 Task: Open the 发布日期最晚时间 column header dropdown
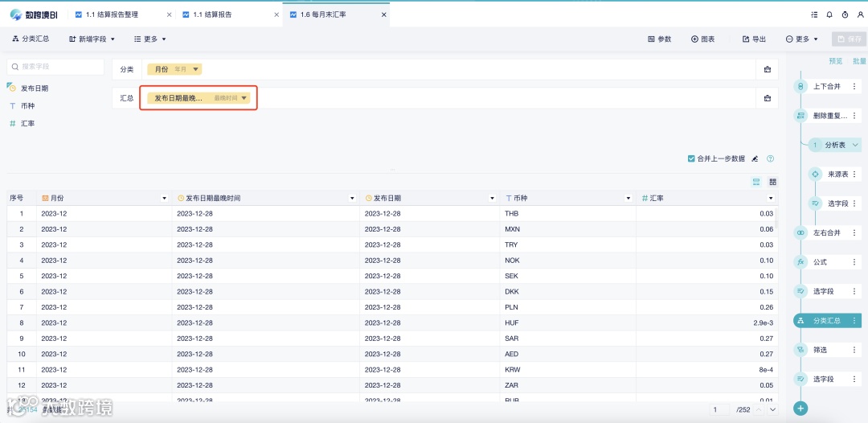(351, 198)
